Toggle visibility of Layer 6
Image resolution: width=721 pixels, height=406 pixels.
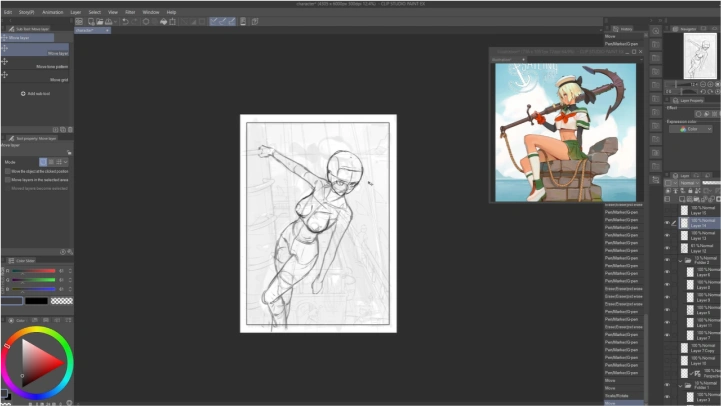click(667, 272)
